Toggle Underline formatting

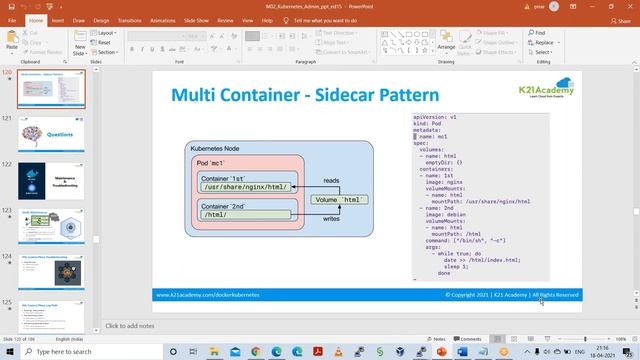152,49
